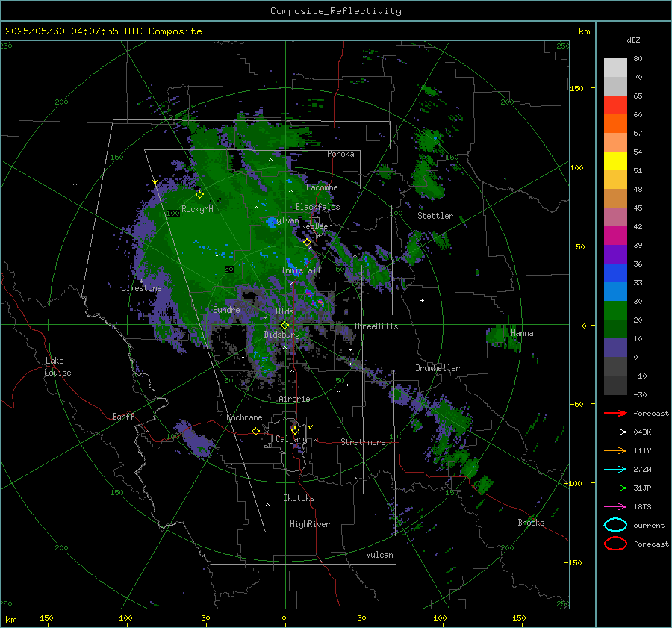The width and height of the screenshot is (672, 628).
Task: Click the yellow diamond marker near RedDeer
Action: point(307,243)
